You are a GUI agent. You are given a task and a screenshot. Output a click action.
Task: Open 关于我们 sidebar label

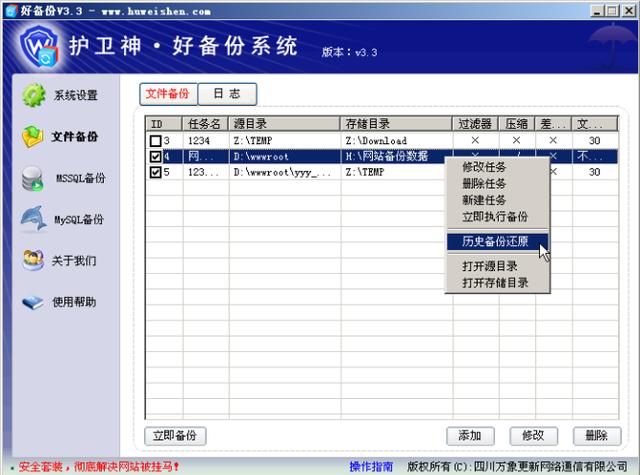(x=74, y=261)
